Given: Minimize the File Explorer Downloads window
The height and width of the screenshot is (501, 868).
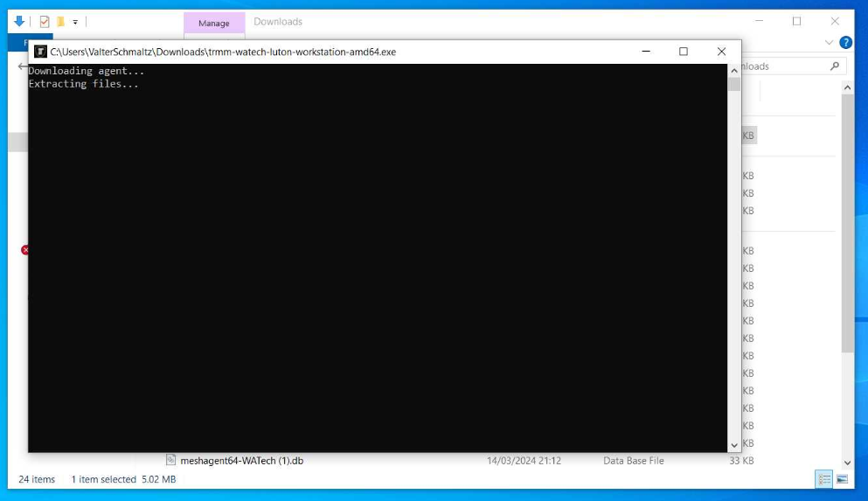Looking at the screenshot, I should point(759,21).
